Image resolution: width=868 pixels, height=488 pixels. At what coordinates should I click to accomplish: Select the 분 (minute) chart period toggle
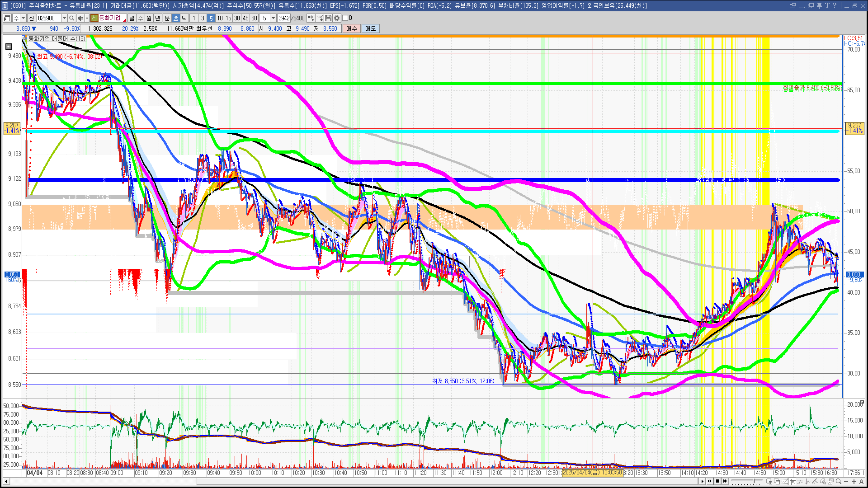(x=167, y=18)
